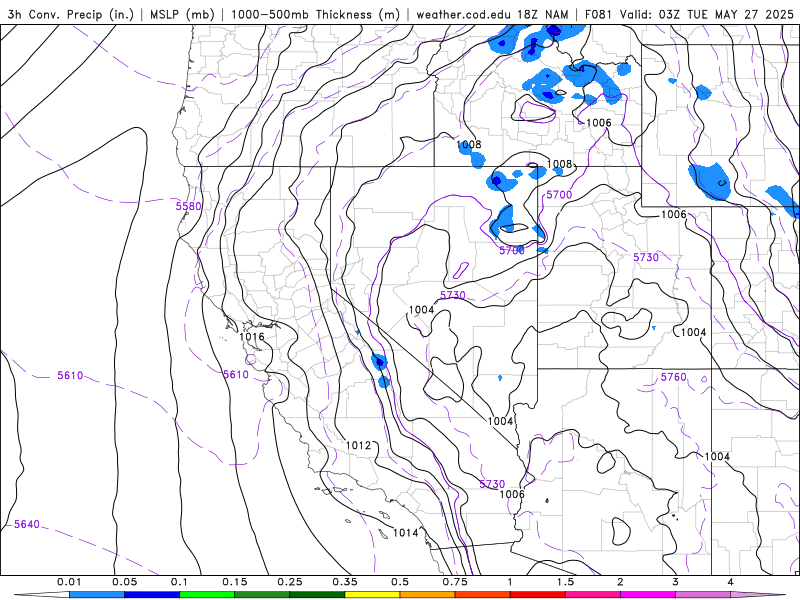800x600 pixels.
Task: Click the bright green 0.1–0.15 legend swatch
Action: 207,595
